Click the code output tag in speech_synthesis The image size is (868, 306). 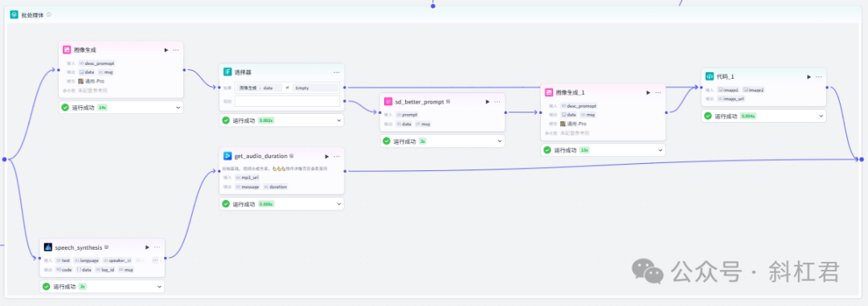tap(64, 270)
